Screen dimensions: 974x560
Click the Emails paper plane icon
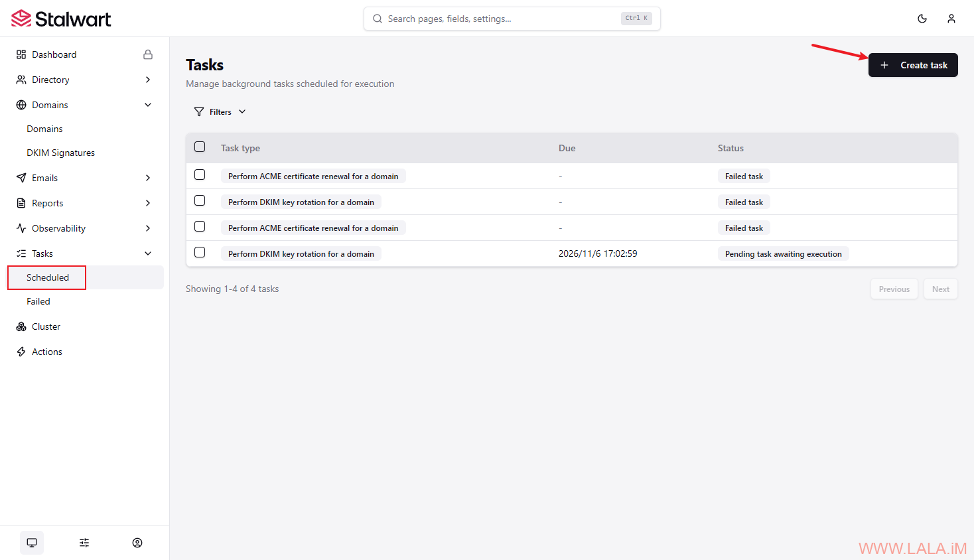pyautogui.click(x=21, y=178)
